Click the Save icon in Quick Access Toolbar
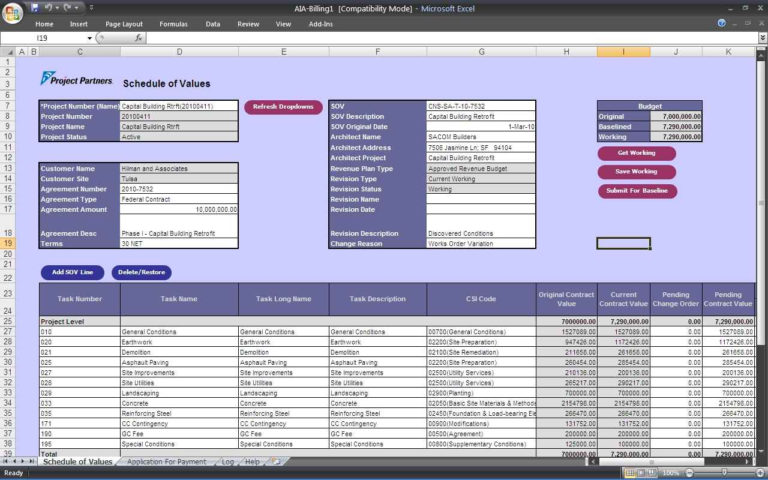 click(x=35, y=8)
